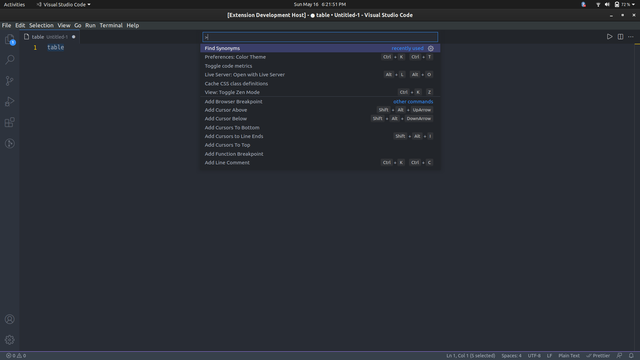The width and height of the screenshot is (640, 360).
Task: Open the Selection menu
Action: 41,25
